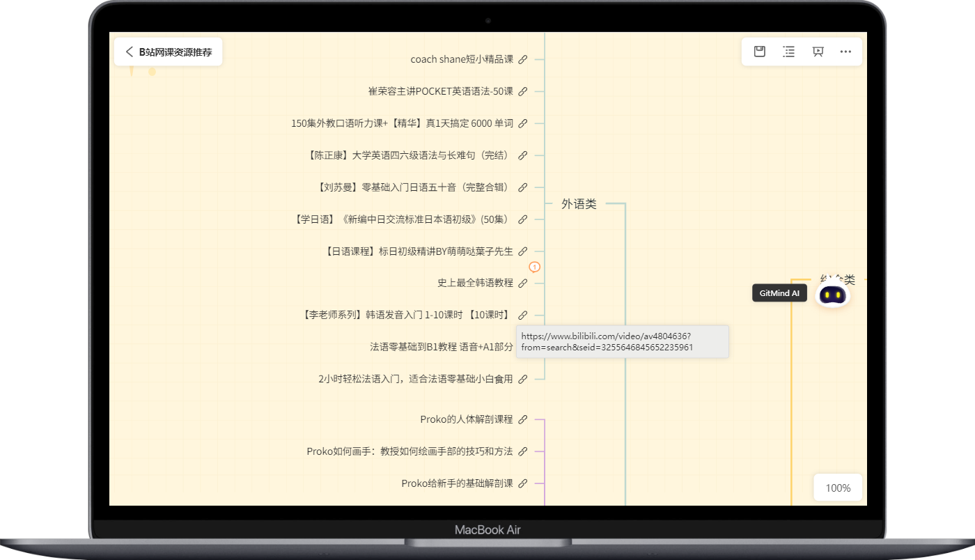This screenshot has width=975, height=560.
Task: Open the more options ellipsis menu
Action: pyautogui.click(x=845, y=52)
